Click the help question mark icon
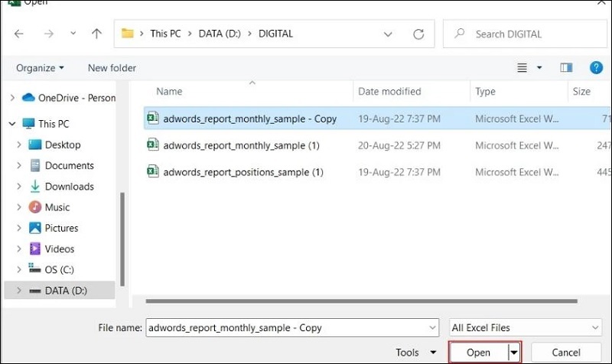612x364 pixels. 596,67
